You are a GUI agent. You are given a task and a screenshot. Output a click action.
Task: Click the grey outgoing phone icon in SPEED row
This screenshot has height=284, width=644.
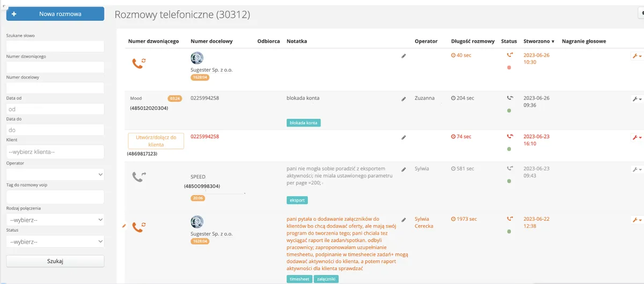point(139,176)
